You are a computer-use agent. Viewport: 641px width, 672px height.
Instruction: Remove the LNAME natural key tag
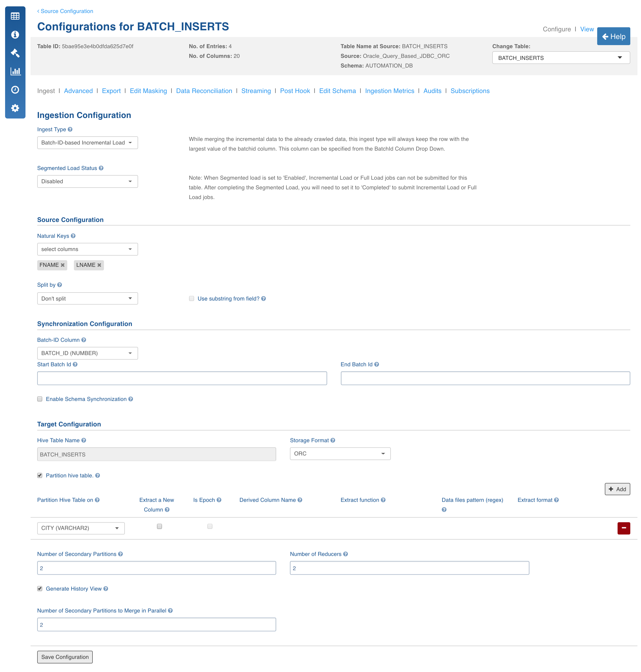point(99,265)
